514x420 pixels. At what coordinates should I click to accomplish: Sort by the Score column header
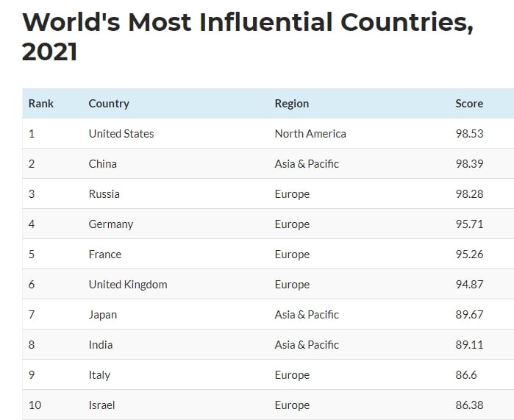click(x=469, y=104)
